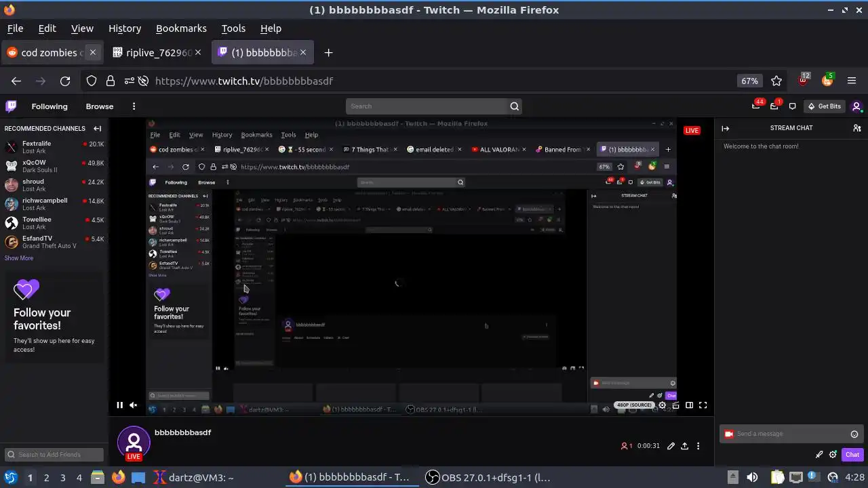Switch to workspace 2 in taskbar
Image resolution: width=868 pixels, height=488 pixels.
[46, 478]
